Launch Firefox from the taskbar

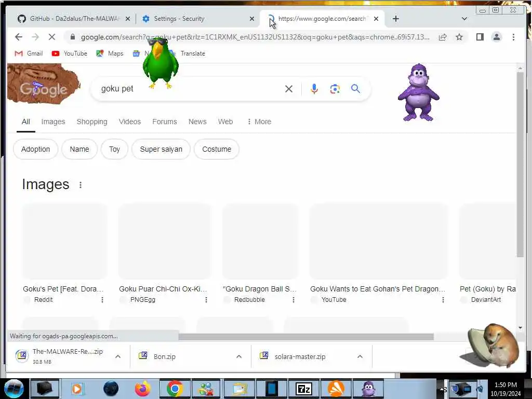click(143, 389)
